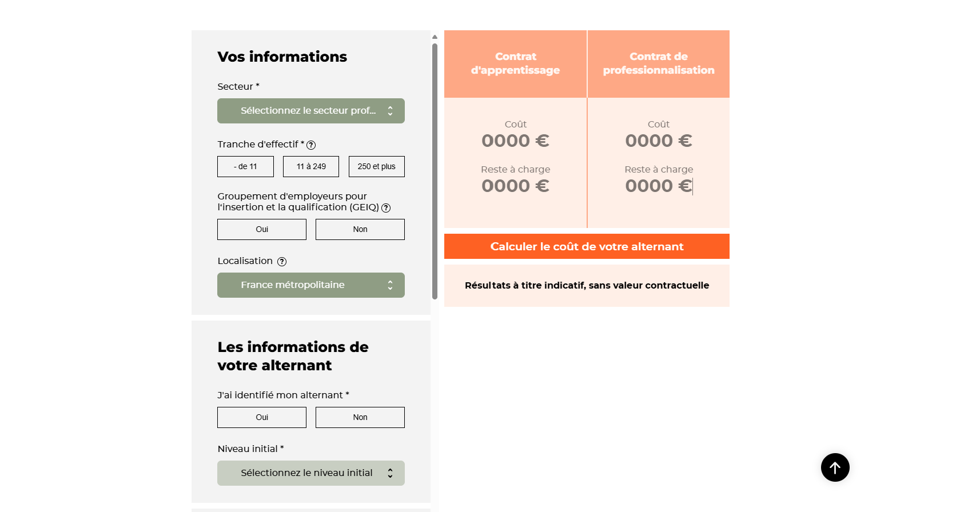Click the chevron on the Niveau initial selector

coord(391,473)
